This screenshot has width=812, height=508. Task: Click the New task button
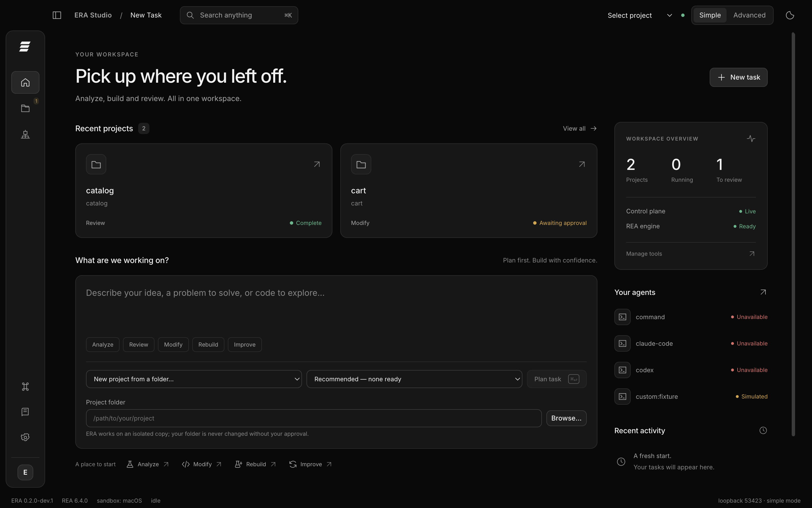(738, 77)
